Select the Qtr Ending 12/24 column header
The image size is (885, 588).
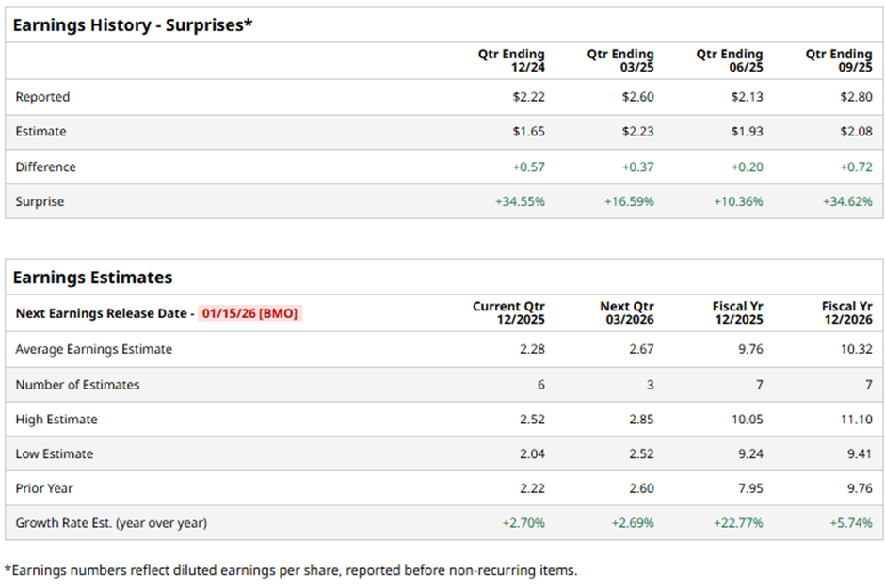511,61
